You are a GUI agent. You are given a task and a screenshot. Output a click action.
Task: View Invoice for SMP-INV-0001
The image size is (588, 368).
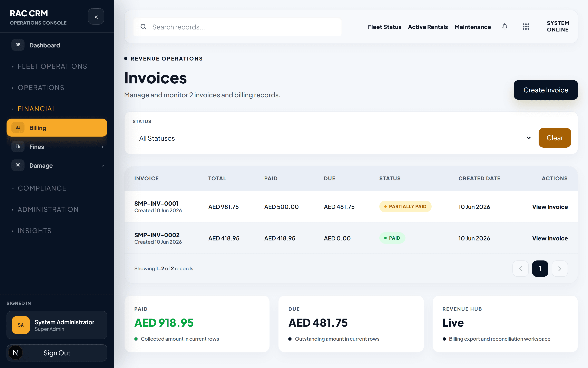click(550, 207)
